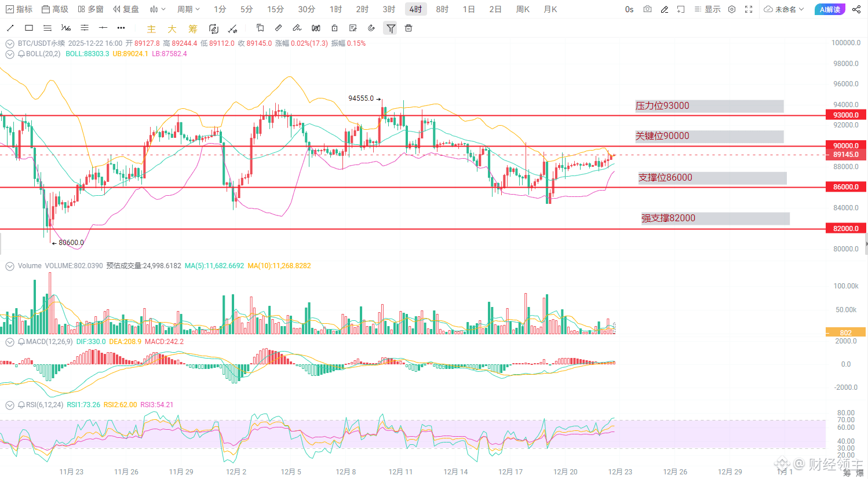868x479 pixels.
Task: Select the wave pattern drawing tool
Action: point(66,28)
